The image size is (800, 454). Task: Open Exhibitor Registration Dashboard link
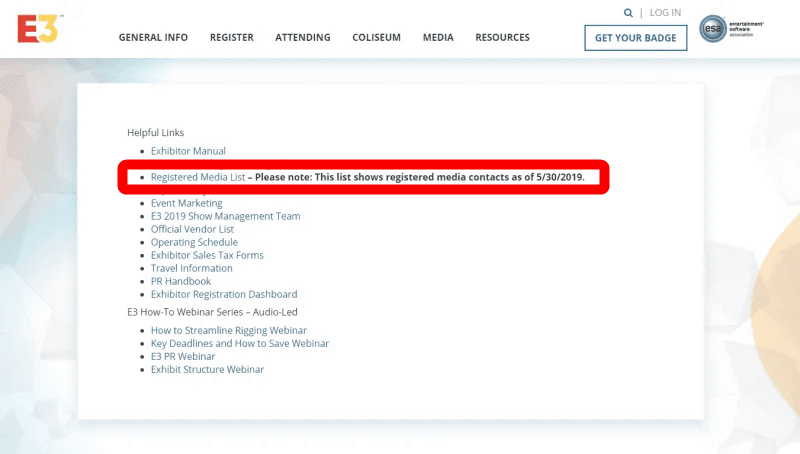point(224,294)
